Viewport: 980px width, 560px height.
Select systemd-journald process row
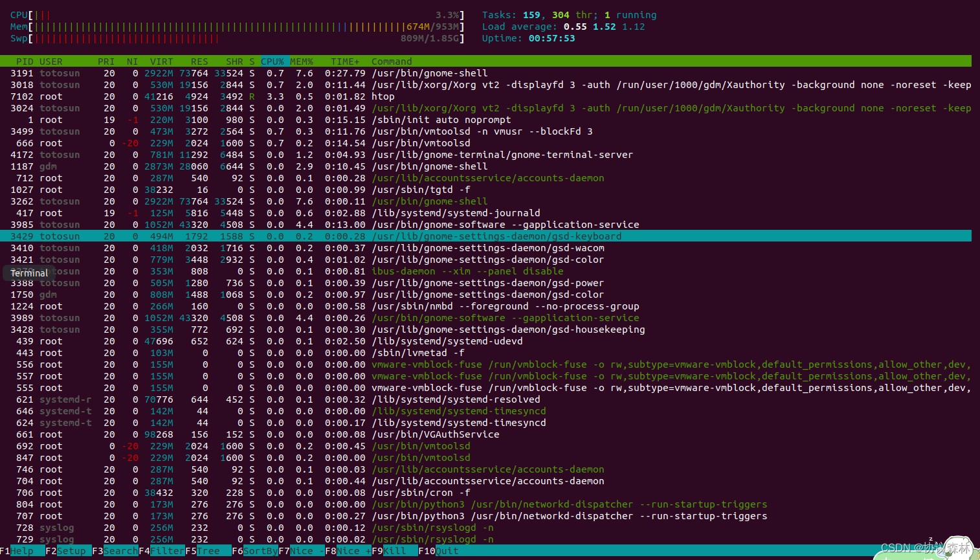tap(485, 213)
